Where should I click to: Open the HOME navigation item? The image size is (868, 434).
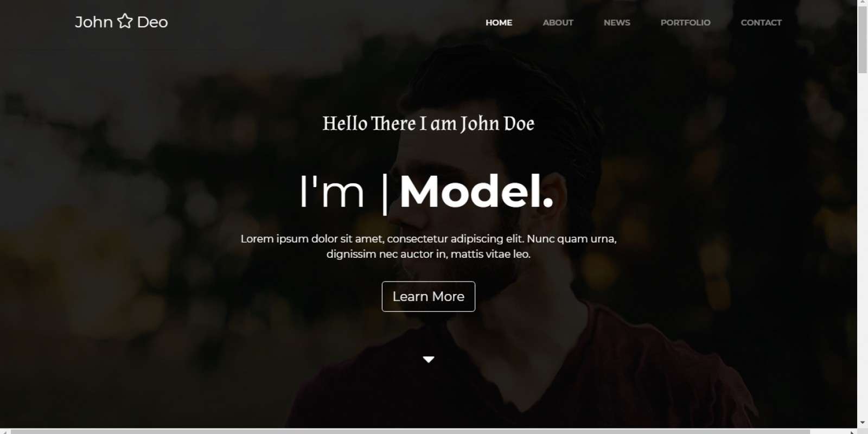tap(499, 22)
